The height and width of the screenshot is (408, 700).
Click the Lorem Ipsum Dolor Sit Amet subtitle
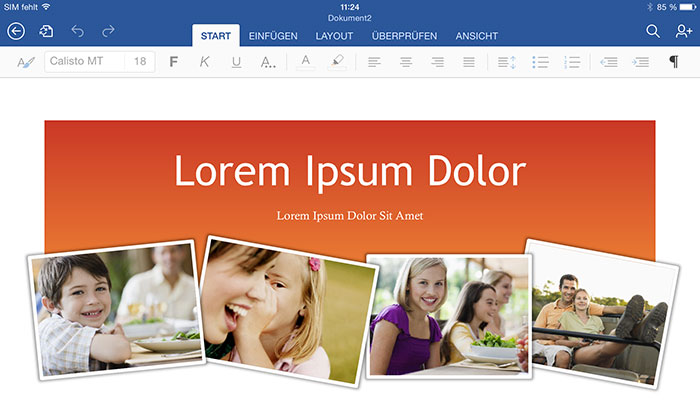pyautogui.click(x=350, y=216)
